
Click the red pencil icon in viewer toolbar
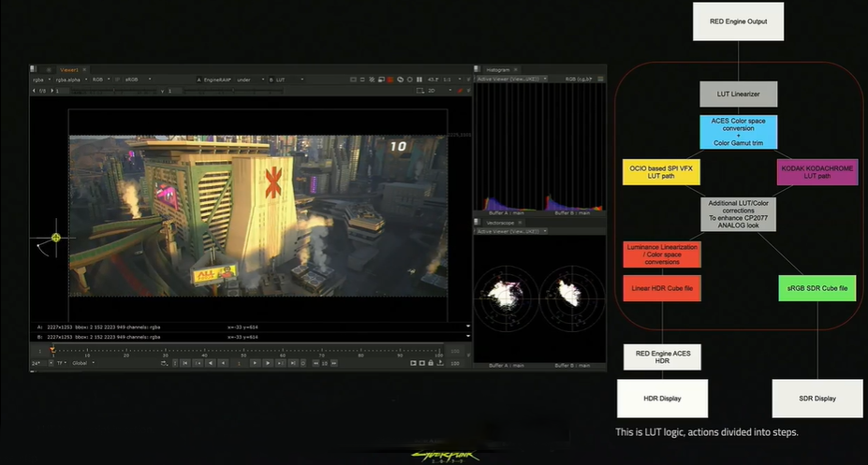click(460, 91)
